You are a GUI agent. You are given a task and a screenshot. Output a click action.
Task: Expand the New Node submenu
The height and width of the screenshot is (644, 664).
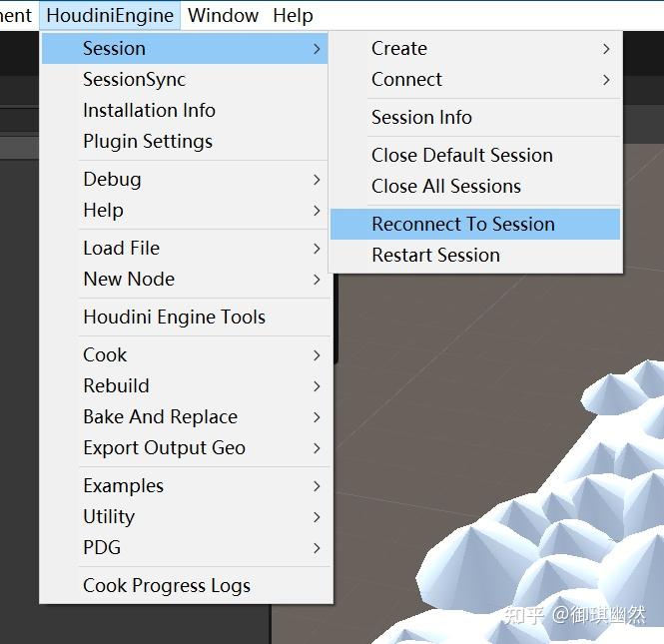(129, 279)
